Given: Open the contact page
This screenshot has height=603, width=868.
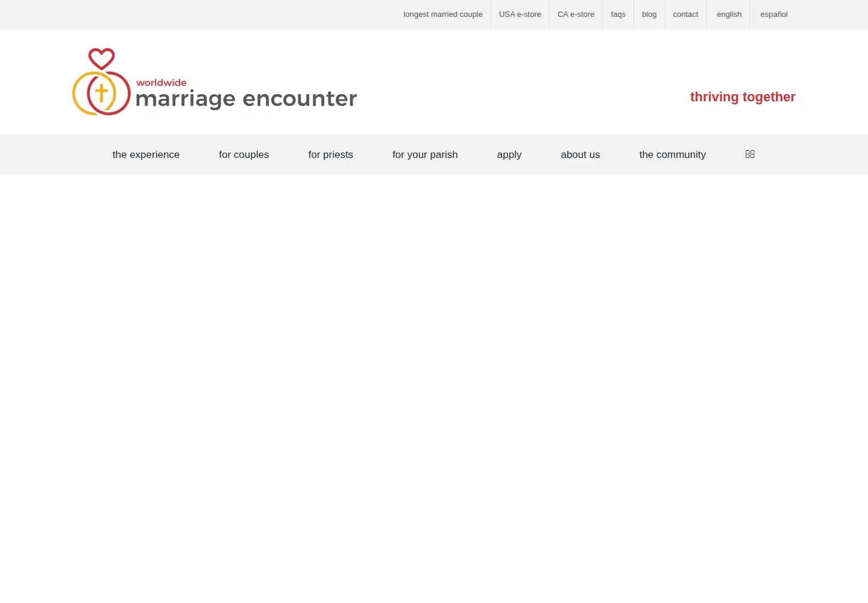Looking at the screenshot, I should coord(685,14).
